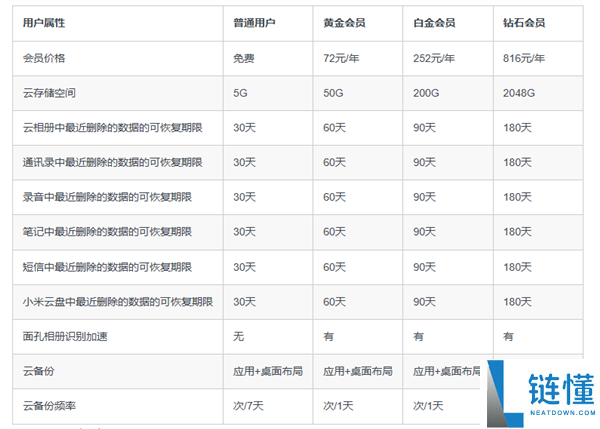Image resolution: width=600 pixels, height=429 pixels.
Task: Click 180天 in the 短信 row
Action: click(x=517, y=267)
